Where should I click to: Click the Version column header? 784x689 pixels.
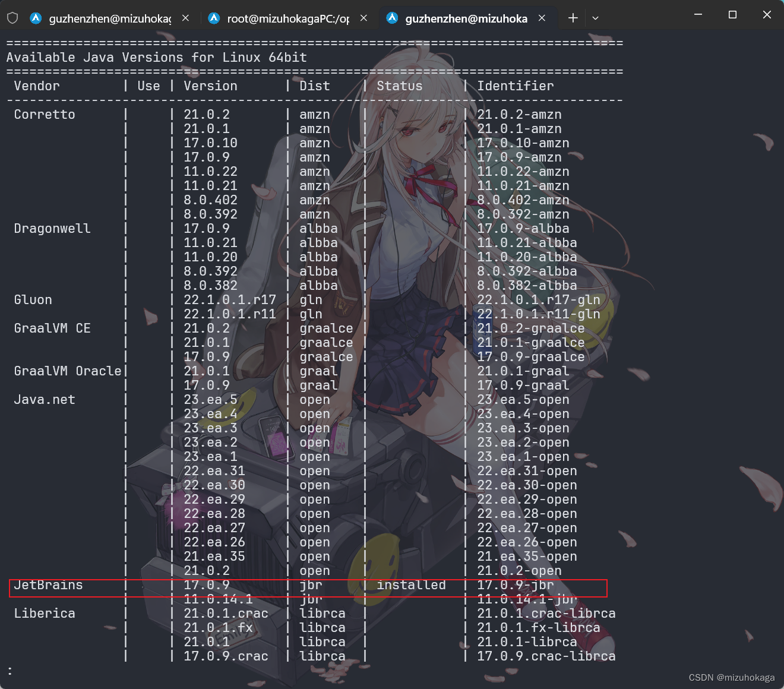(210, 86)
